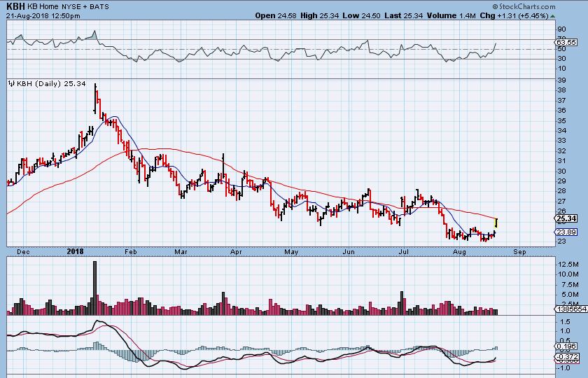The width and height of the screenshot is (588, 378).
Task: Click the 32 price axis label
Action: point(561,150)
